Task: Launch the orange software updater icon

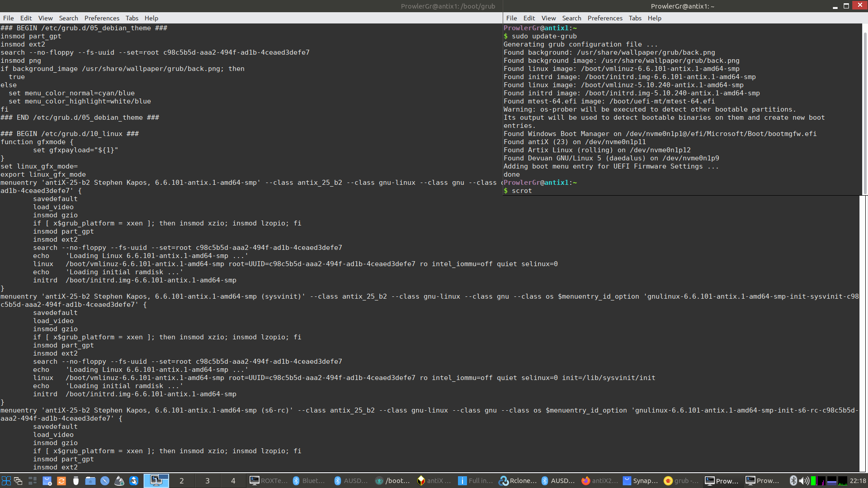Action: pyautogui.click(x=61, y=481)
